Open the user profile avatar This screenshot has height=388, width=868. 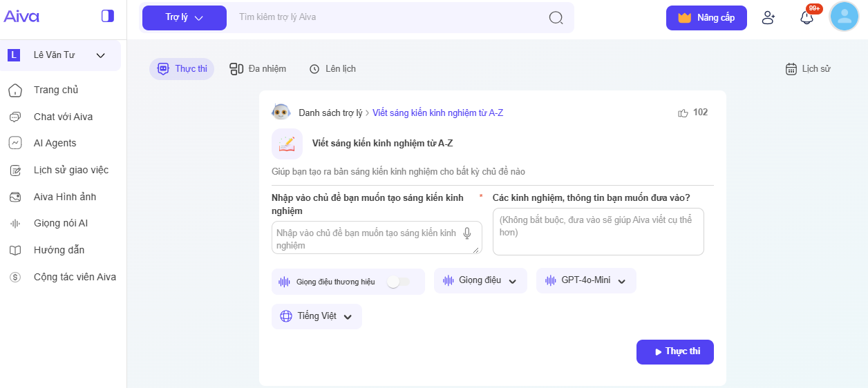click(844, 17)
